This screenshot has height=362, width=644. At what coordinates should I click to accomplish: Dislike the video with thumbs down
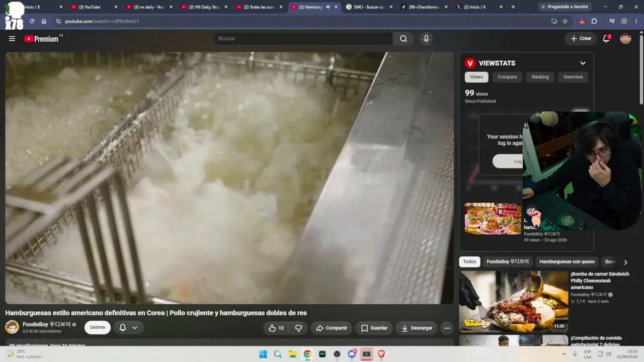point(298,328)
